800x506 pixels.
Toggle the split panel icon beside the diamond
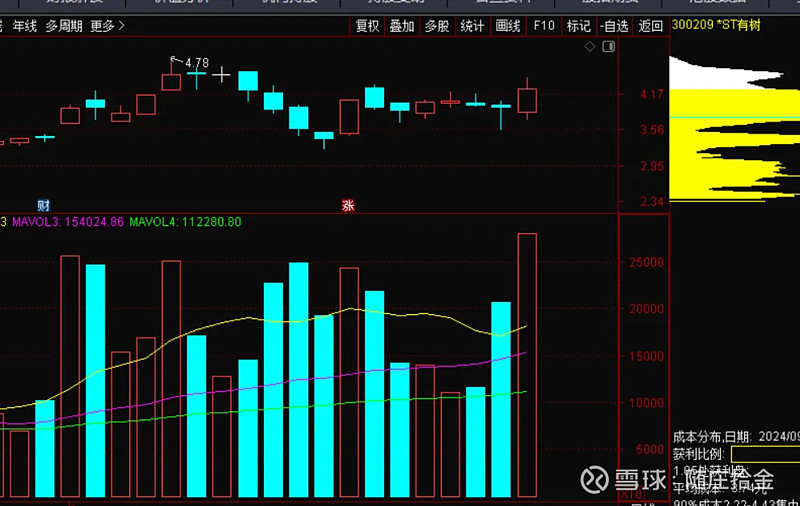(606, 46)
